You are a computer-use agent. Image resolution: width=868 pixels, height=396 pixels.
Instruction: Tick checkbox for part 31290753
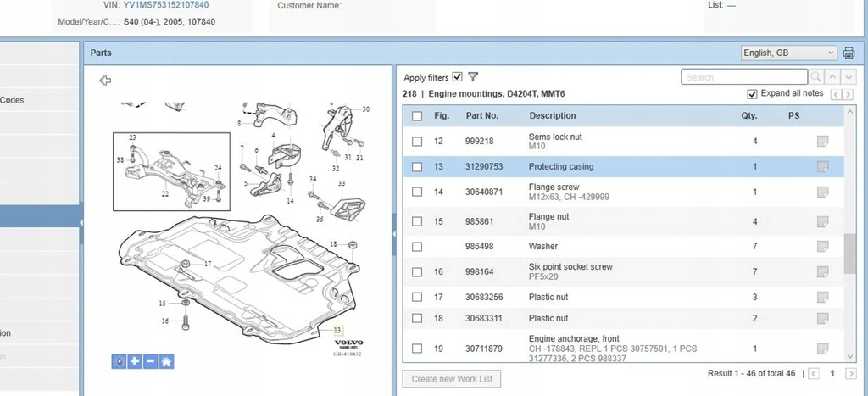click(417, 167)
